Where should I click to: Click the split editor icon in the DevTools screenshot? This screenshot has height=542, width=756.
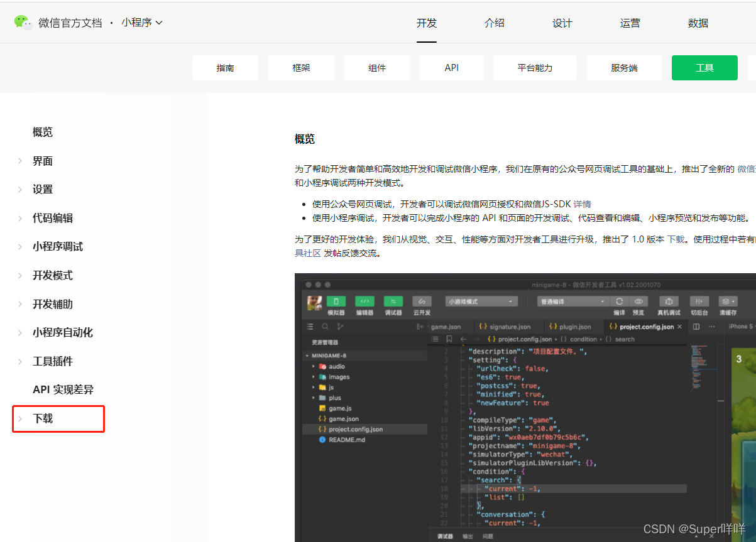696,327
